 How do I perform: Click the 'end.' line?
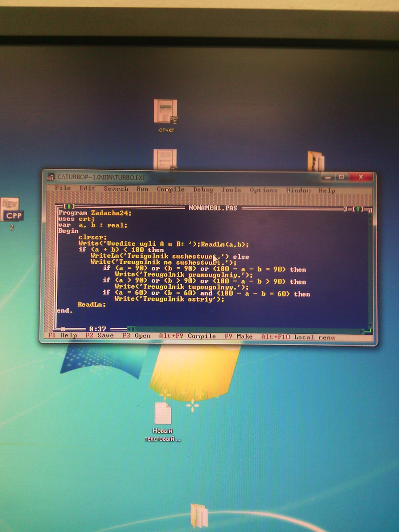coord(65,311)
